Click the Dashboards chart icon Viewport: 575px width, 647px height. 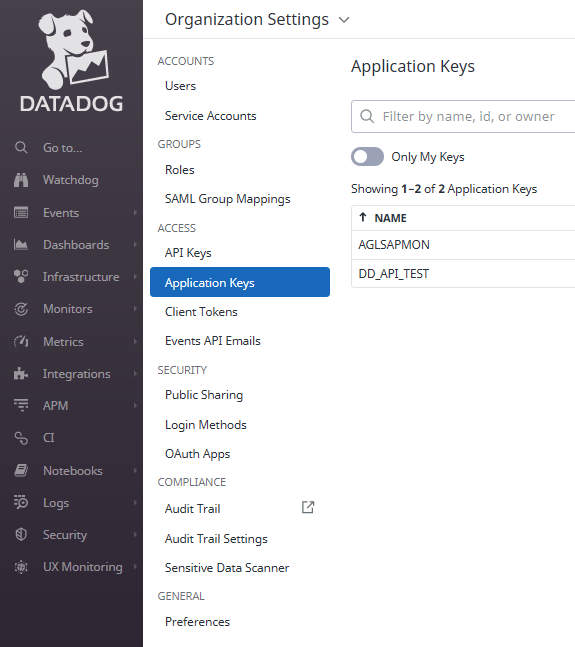[21, 245]
